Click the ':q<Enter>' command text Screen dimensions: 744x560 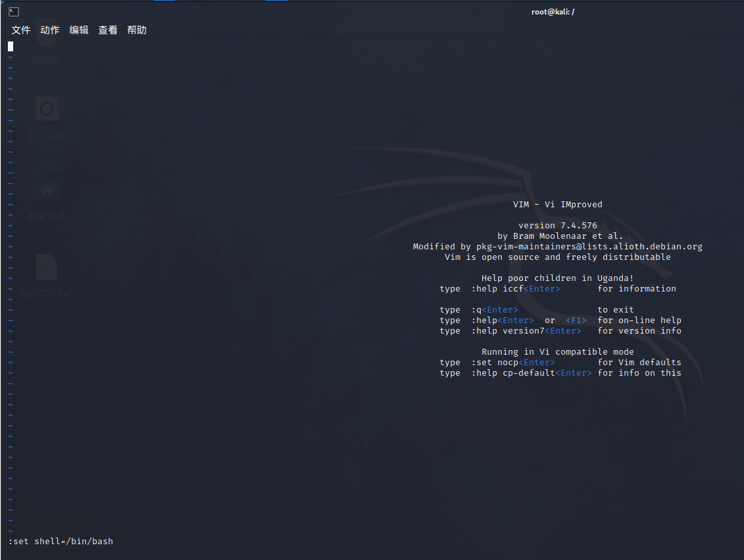pyautogui.click(x=495, y=310)
